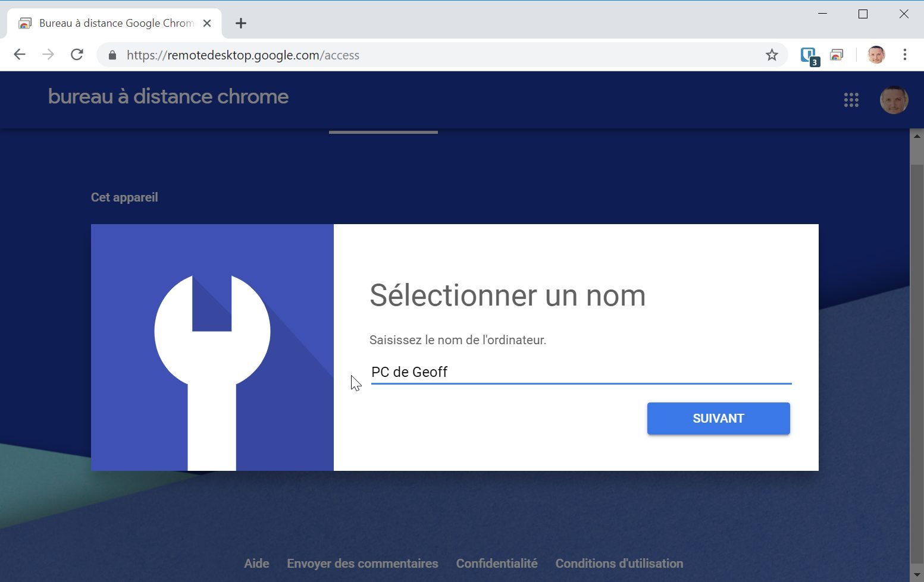Close the Bureau à distance tab

207,23
